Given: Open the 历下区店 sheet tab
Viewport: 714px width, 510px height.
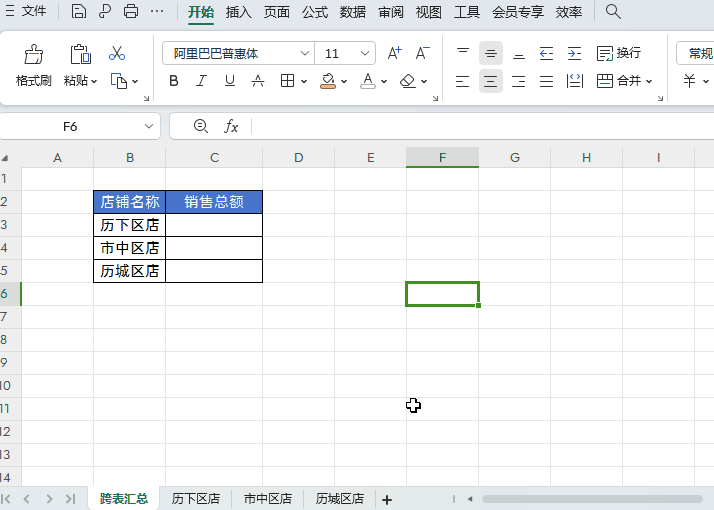Looking at the screenshot, I should [196, 499].
